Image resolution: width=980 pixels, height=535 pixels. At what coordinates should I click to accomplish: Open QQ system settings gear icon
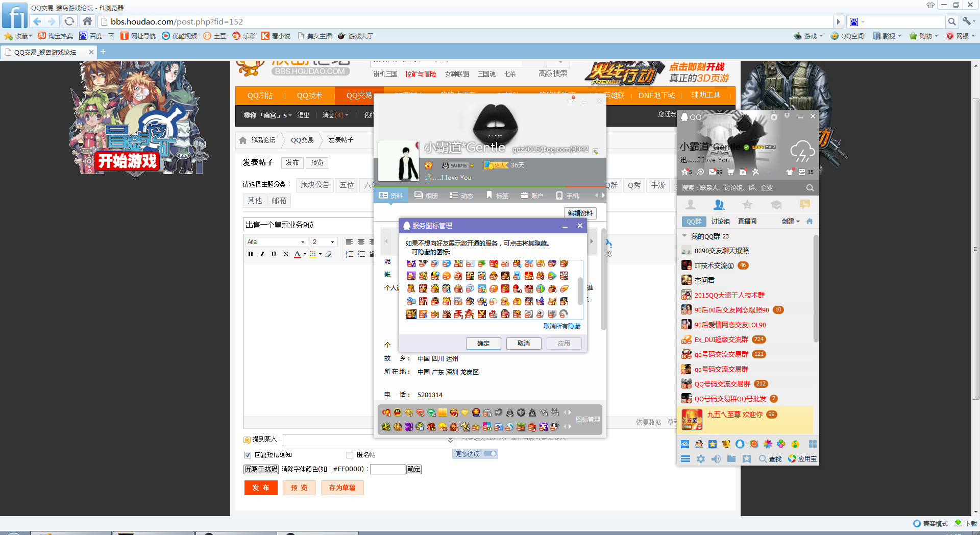[x=701, y=459]
